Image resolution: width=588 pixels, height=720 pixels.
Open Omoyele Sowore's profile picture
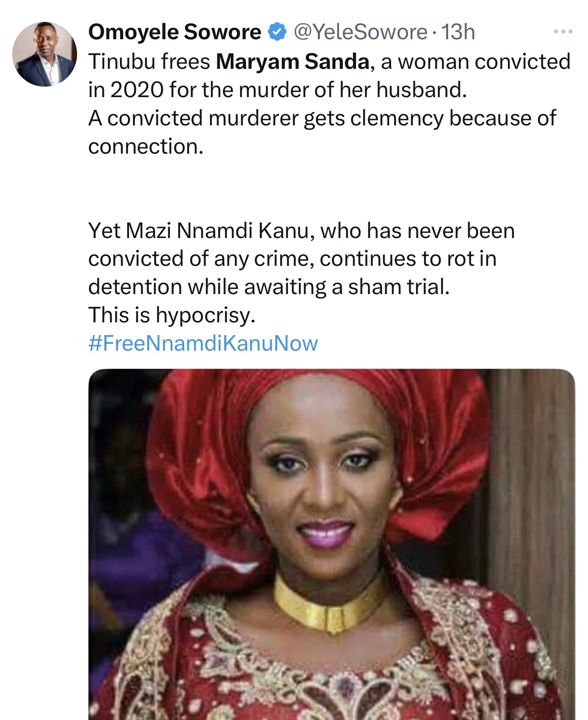coord(45,54)
